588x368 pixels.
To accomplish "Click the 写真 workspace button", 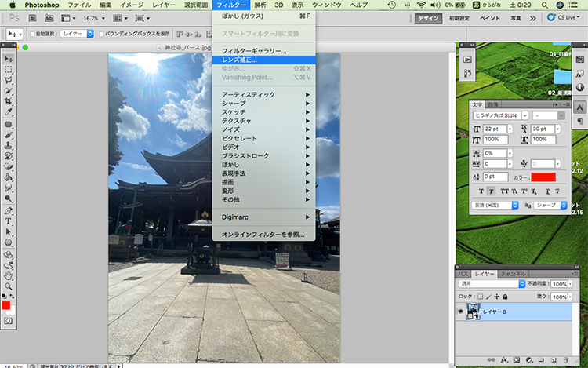I will pos(516,18).
